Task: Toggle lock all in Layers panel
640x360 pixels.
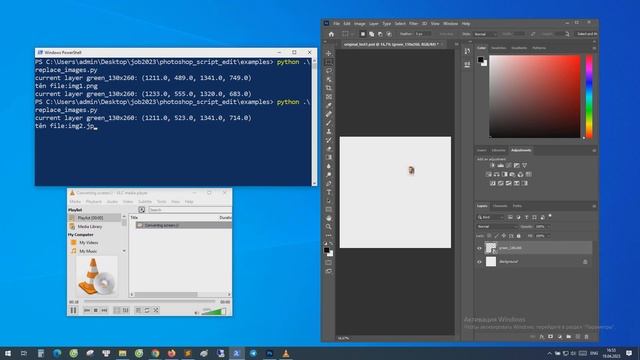Action: click(519, 236)
